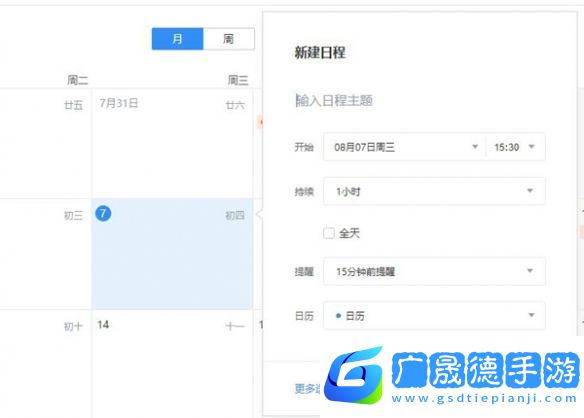The image size is (584, 418).
Task: Open the 提醒 reminder dropdown 15分钟前提醒
Action: [x=434, y=271]
